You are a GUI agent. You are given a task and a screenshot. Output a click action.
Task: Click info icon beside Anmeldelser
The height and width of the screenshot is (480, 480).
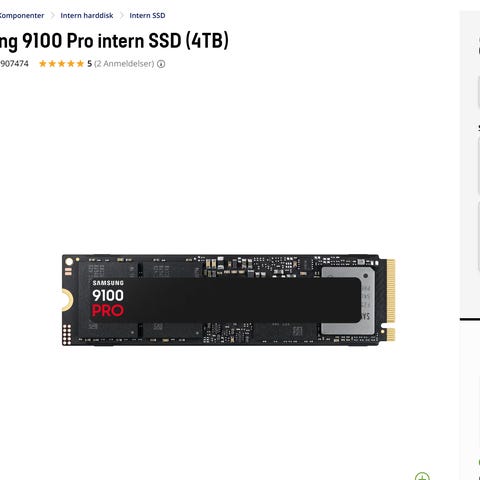(161, 64)
